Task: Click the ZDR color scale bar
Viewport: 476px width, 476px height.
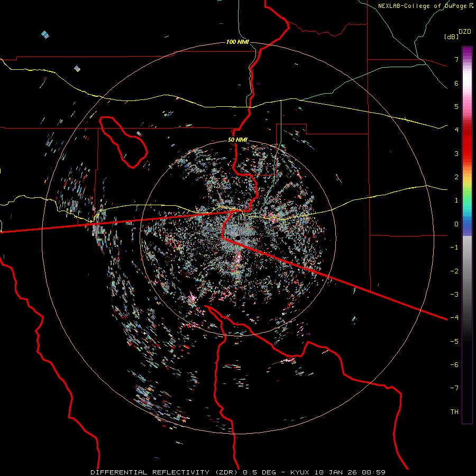Action: tap(467, 235)
